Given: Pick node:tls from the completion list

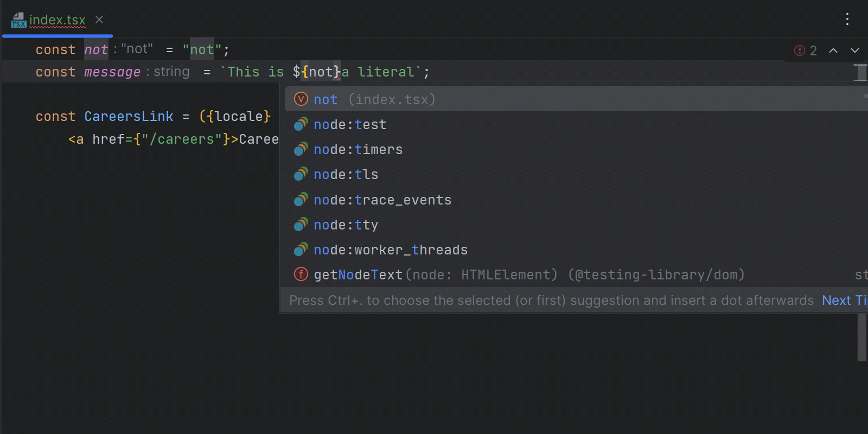Looking at the screenshot, I should 346,175.
